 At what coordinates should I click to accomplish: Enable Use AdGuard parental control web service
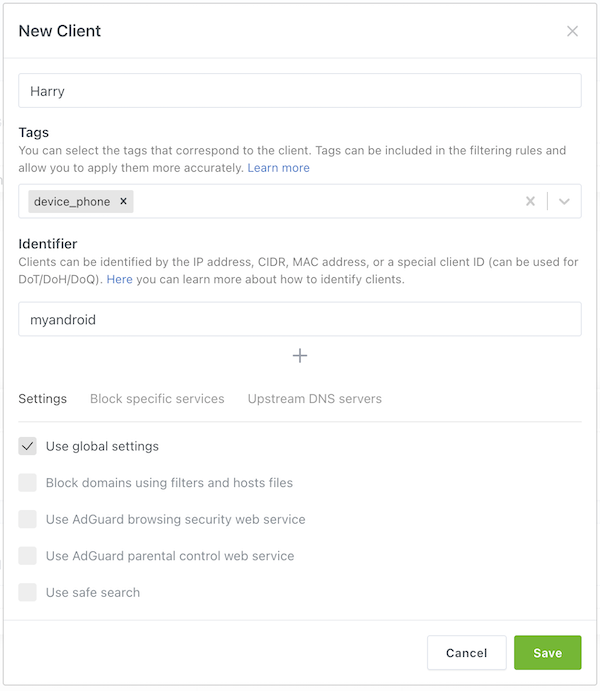pyautogui.click(x=28, y=556)
